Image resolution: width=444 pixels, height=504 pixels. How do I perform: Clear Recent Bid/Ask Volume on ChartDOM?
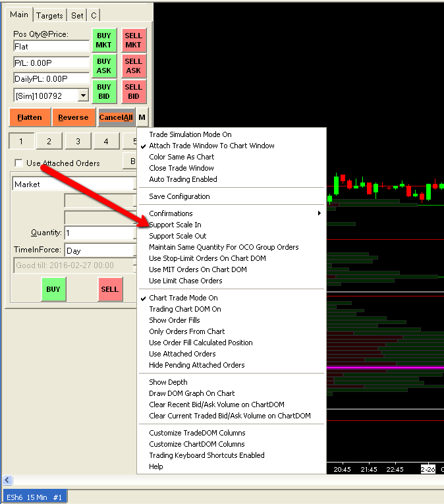[231, 405]
